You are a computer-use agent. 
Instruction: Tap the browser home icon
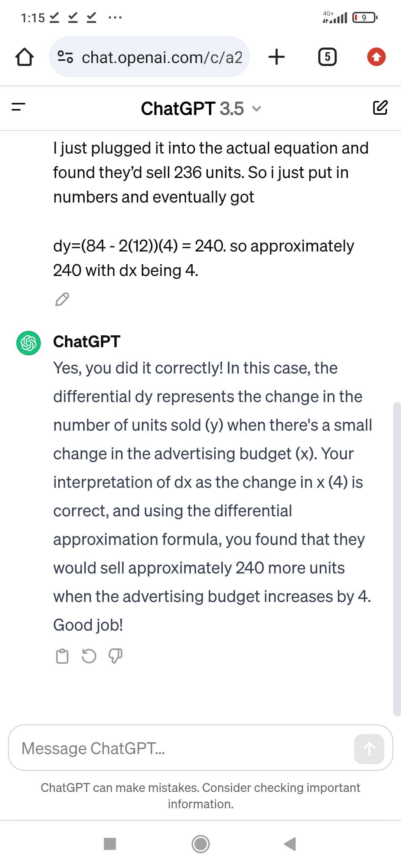coord(25,57)
